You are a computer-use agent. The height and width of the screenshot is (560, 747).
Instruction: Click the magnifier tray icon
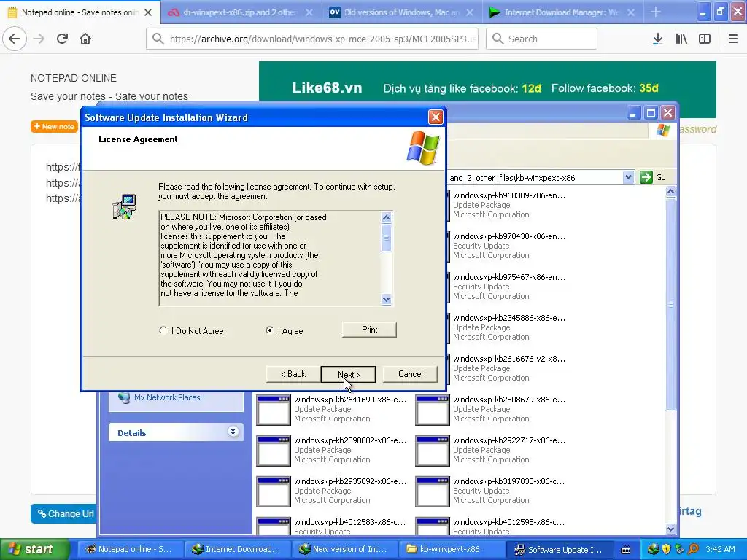click(694, 549)
